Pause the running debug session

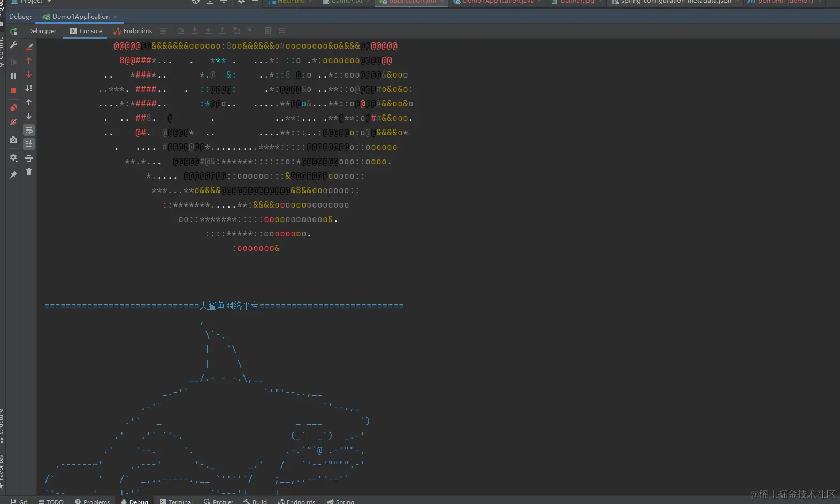point(13,76)
